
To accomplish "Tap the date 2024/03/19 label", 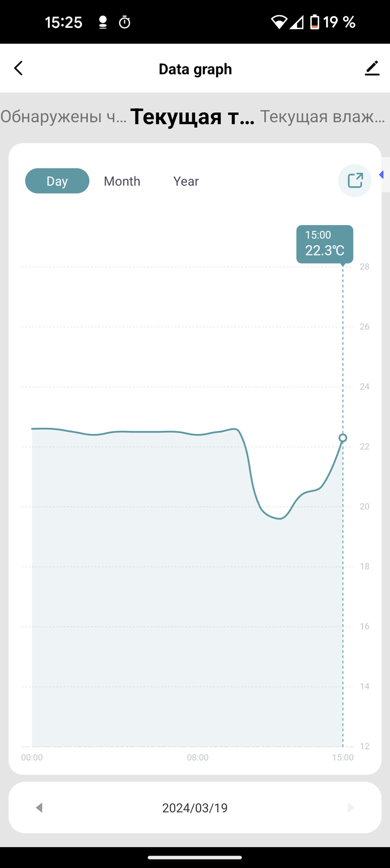I will click(x=195, y=808).
